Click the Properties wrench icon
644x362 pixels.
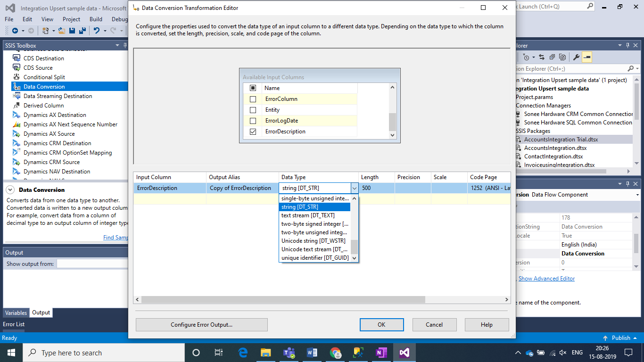click(x=576, y=57)
